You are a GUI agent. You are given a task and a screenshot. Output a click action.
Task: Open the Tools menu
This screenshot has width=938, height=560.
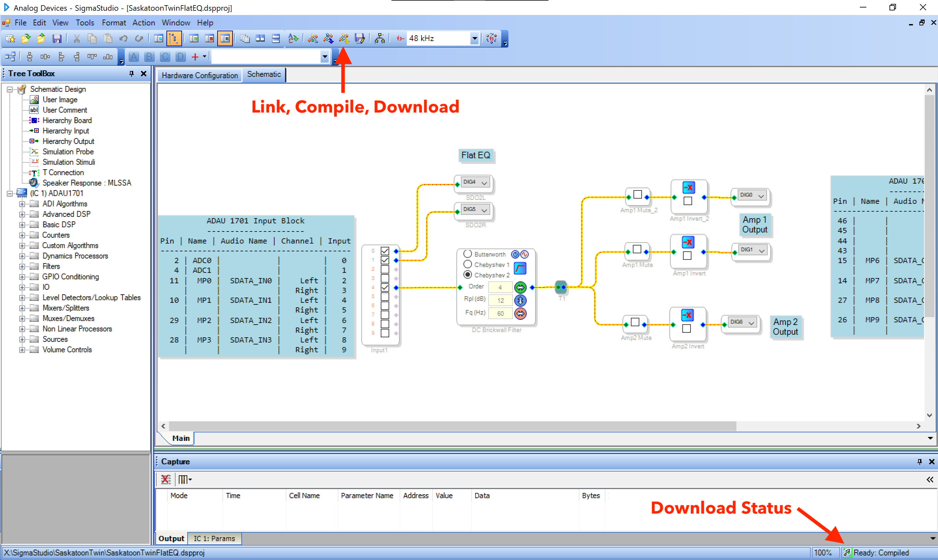[85, 23]
